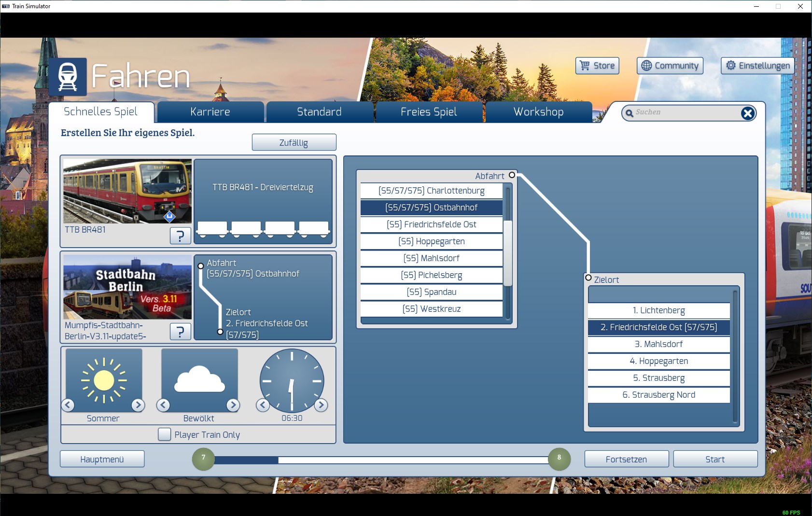Select departure [S5] Hoppegarten
Image resolution: width=812 pixels, height=516 pixels.
(432, 241)
